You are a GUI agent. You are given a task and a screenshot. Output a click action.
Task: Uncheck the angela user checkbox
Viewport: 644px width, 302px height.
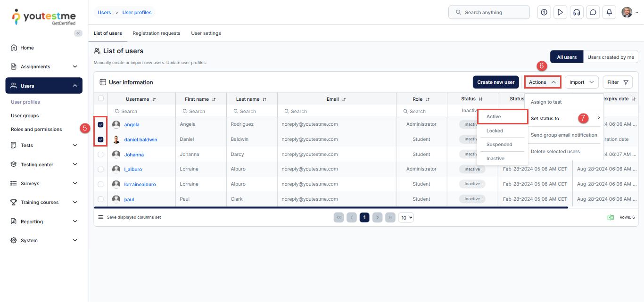tap(100, 125)
